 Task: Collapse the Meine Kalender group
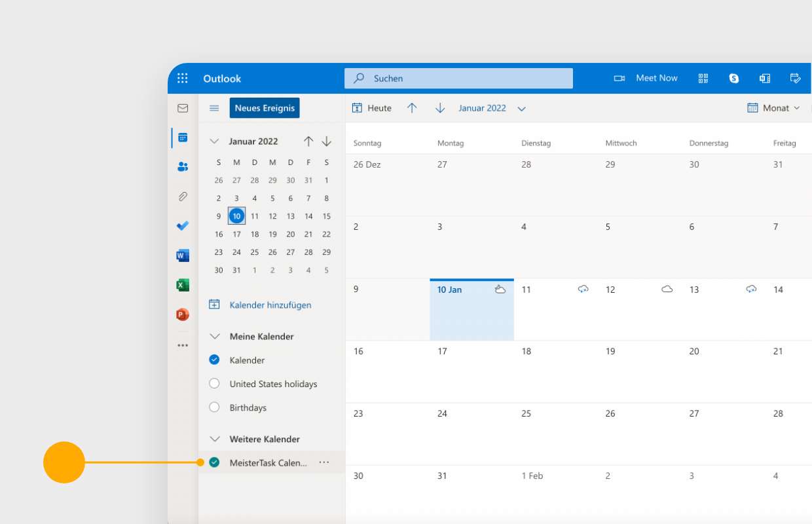(214, 336)
